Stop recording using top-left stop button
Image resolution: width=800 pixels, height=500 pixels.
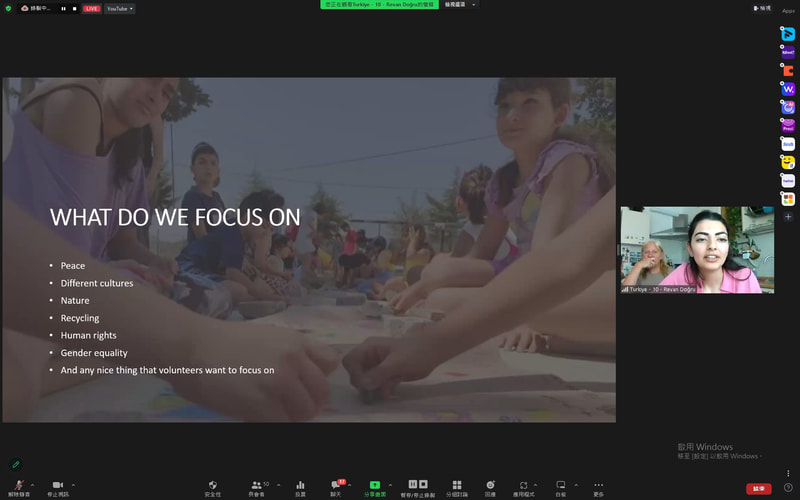(74, 9)
